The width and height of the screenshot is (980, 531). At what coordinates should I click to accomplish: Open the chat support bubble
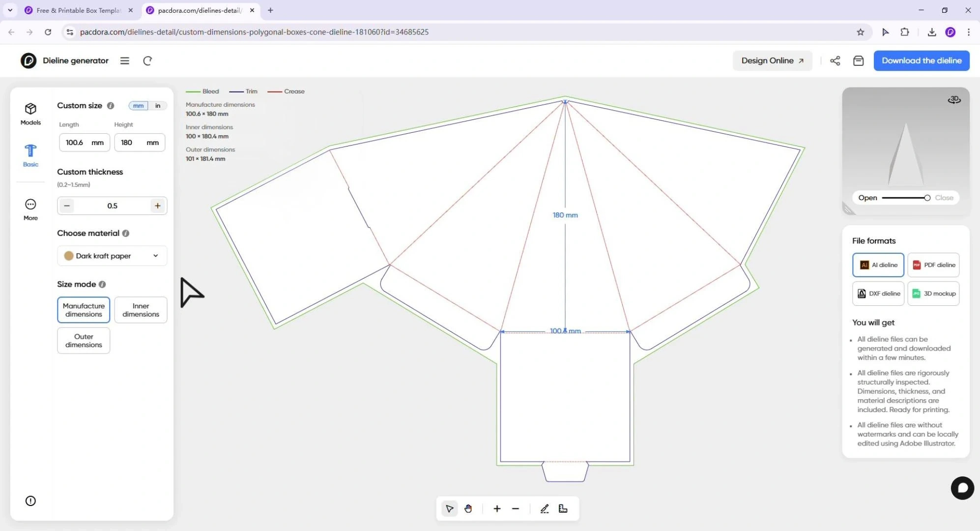(x=962, y=488)
